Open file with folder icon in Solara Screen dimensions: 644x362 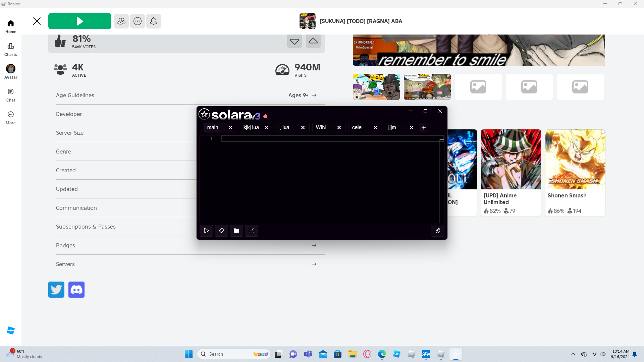click(x=236, y=231)
